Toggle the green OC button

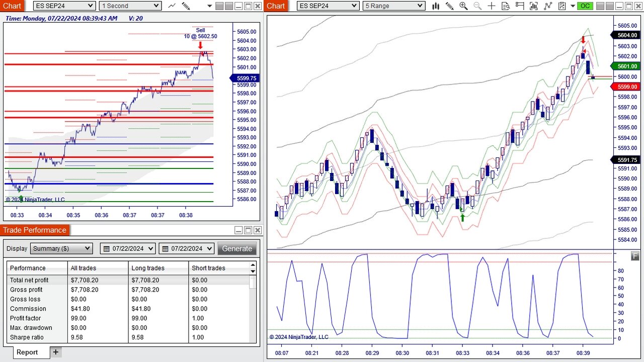[x=585, y=6]
